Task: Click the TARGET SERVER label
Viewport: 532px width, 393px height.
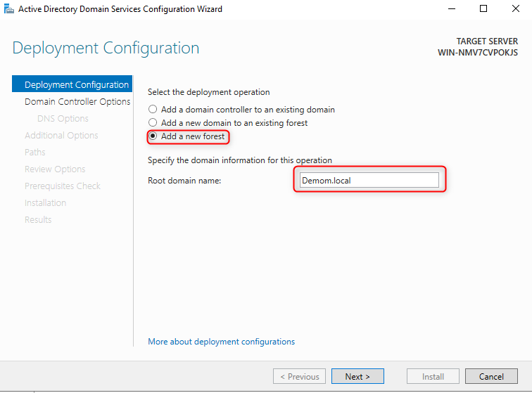Action: [487, 41]
